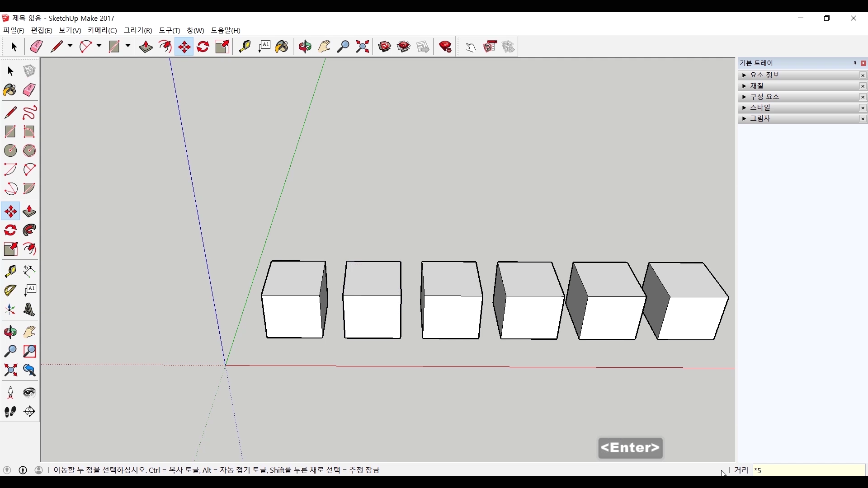Select the Protractor tool in left toolbar

click(10, 290)
